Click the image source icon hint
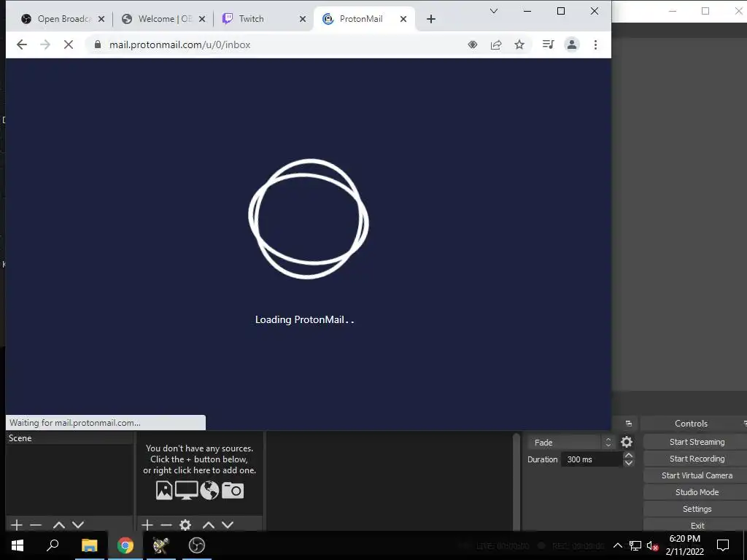This screenshot has height=560, width=747. pyautogui.click(x=164, y=491)
